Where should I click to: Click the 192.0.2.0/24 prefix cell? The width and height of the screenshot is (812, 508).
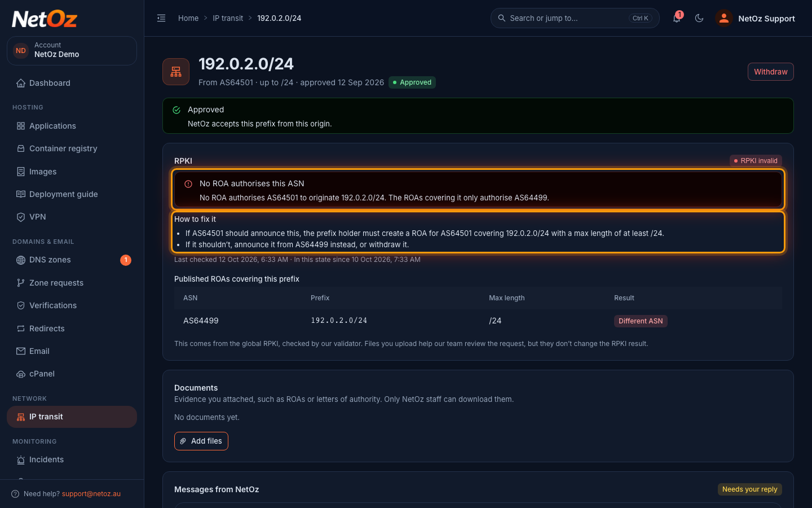[339, 321]
